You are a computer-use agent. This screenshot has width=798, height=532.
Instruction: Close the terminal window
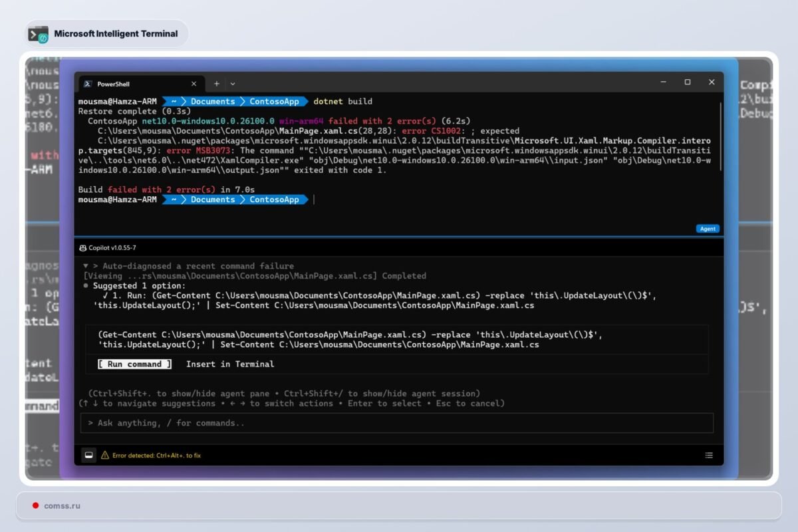point(712,82)
